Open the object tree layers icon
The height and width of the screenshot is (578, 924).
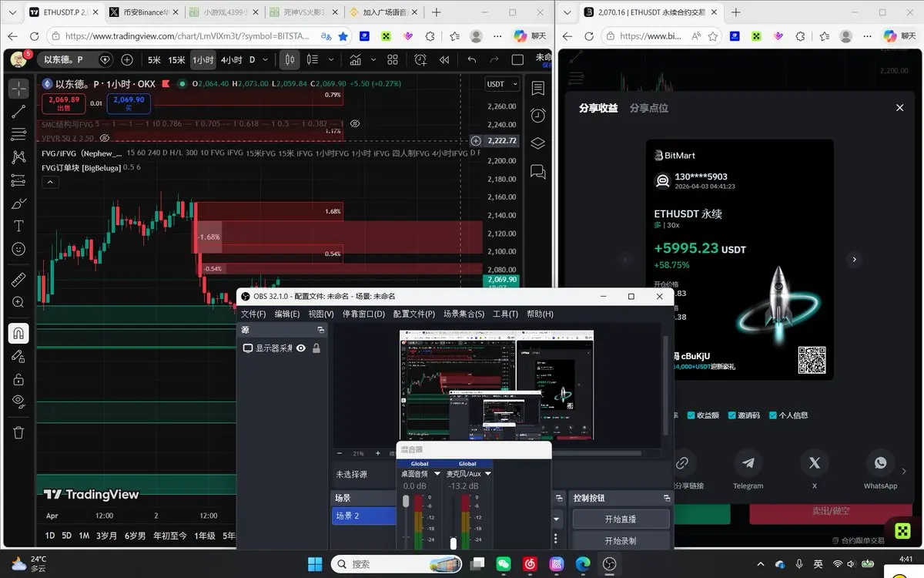point(538,143)
